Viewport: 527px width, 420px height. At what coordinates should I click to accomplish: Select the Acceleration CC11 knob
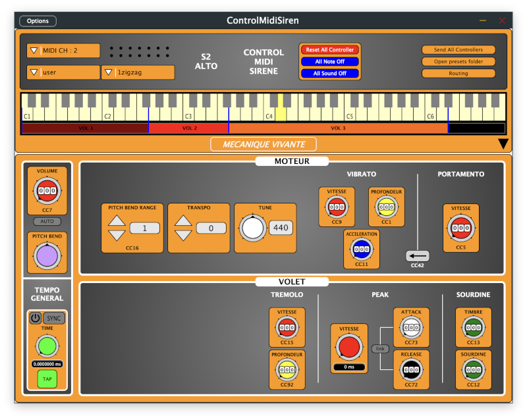362,250
